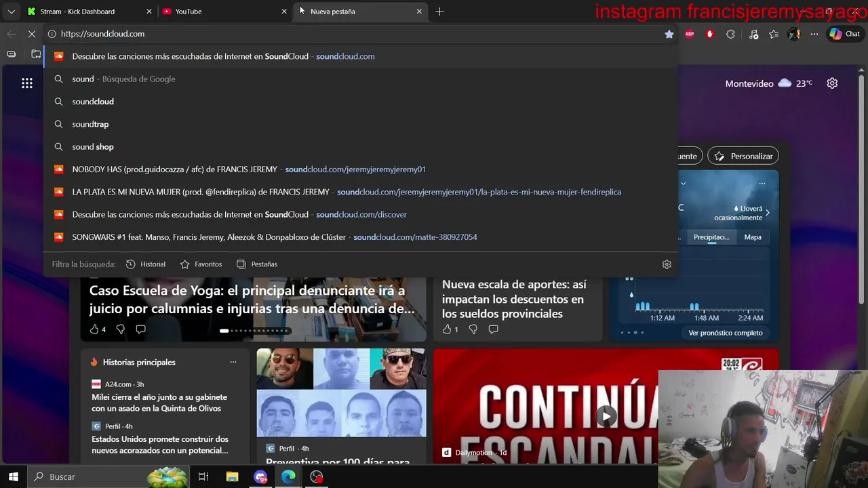Open Estados Unidos promete construir story
Image resolution: width=868 pixels, height=488 pixels.
point(160,445)
